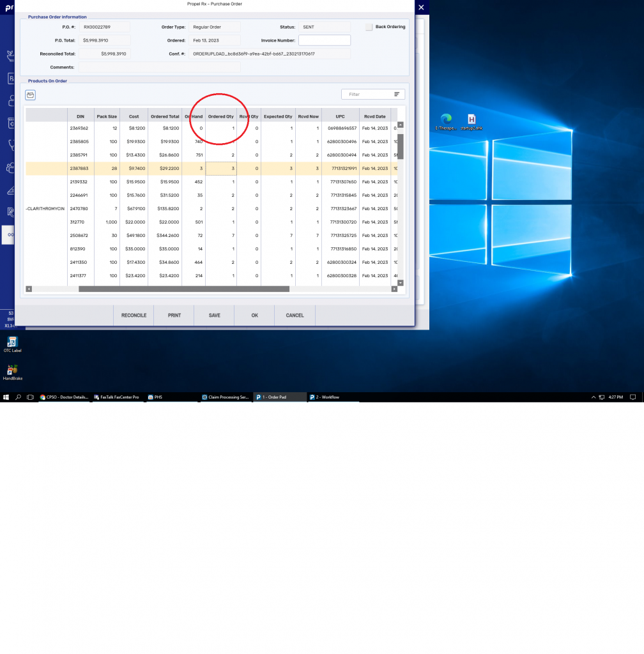This screenshot has width=644, height=654.
Task: Open Task View on the taskbar
Action: (x=30, y=397)
